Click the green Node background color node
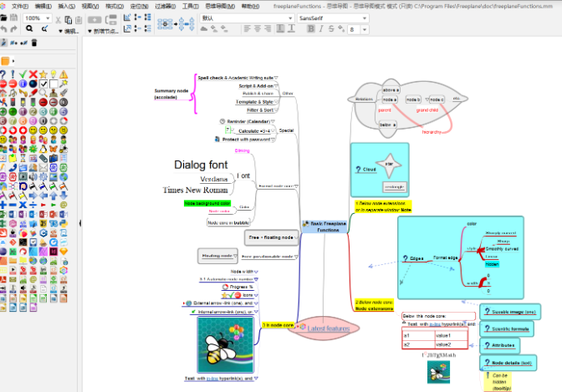The width and height of the screenshot is (562, 392). click(x=207, y=203)
